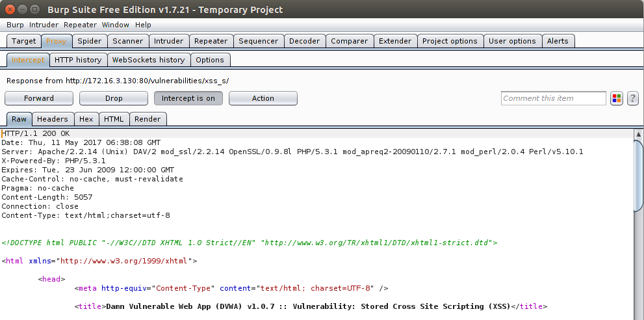Switch to the Hex view tab
This screenshot has height=320, width=644.
tap(86, 119)
